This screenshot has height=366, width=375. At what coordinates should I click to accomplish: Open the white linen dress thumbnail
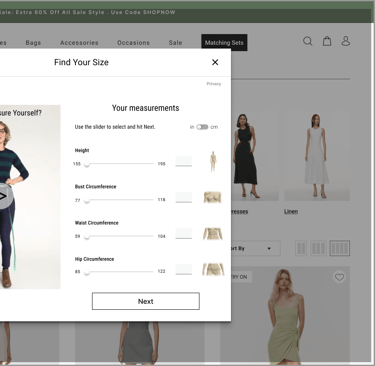click(x=317, y=157)
